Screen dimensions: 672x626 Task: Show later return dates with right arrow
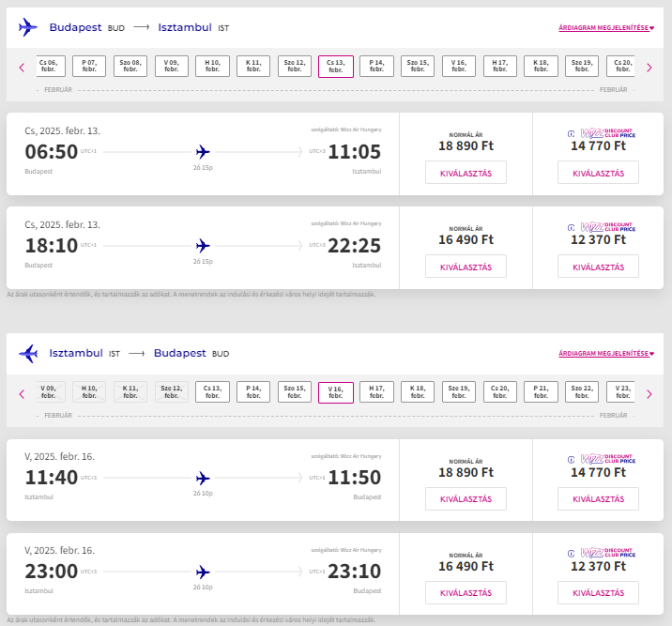tap(649, 394)
